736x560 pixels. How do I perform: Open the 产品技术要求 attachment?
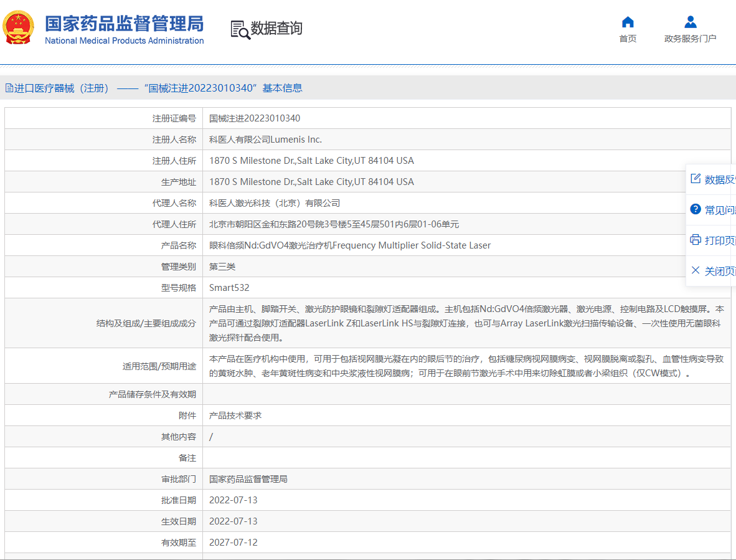coord(235,415)
